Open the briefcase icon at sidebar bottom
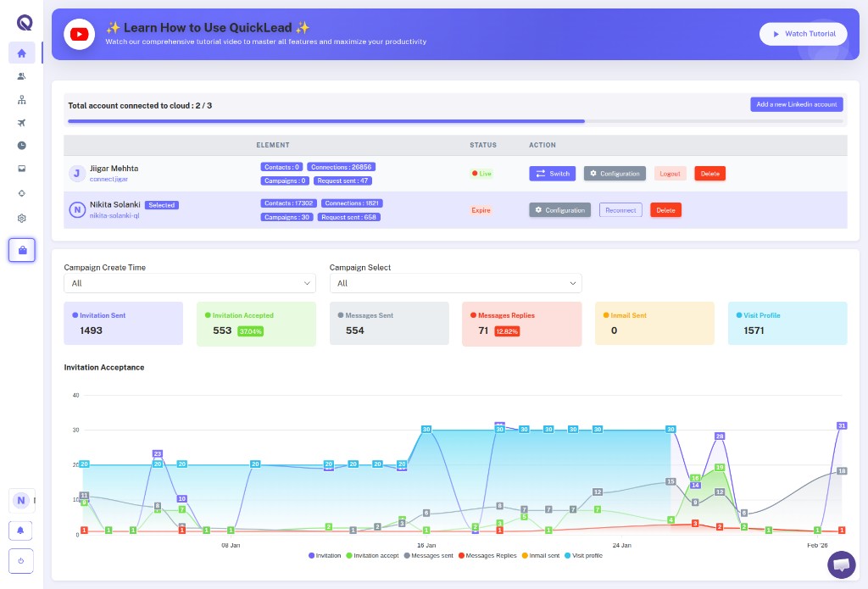This screenshot has width=868, height=589. tap(21, 249)
